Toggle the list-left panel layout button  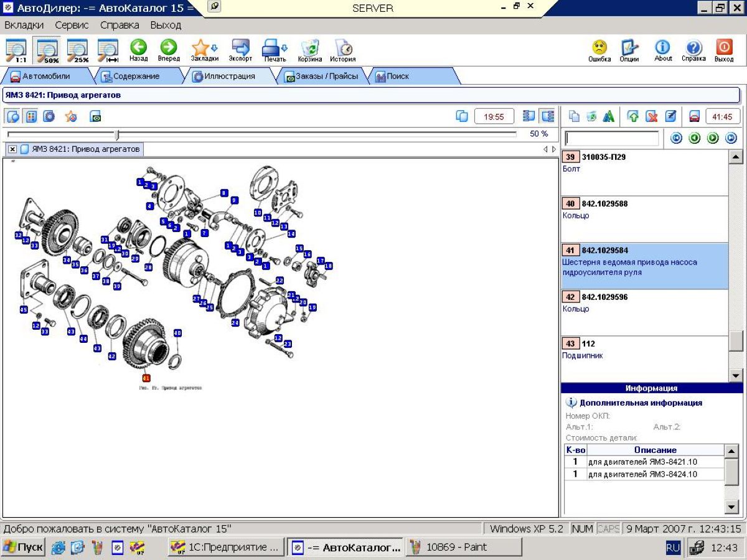click(x=529, y=116)
